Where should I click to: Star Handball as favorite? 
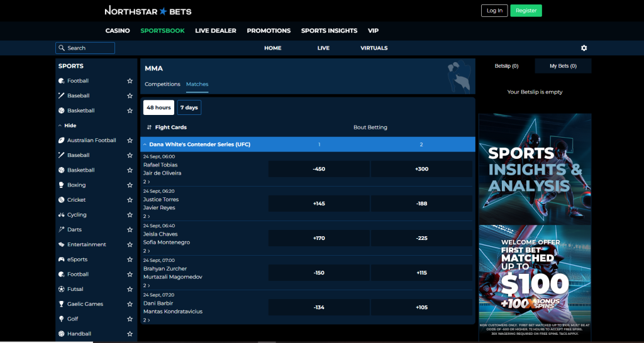(x=130, y=334)
